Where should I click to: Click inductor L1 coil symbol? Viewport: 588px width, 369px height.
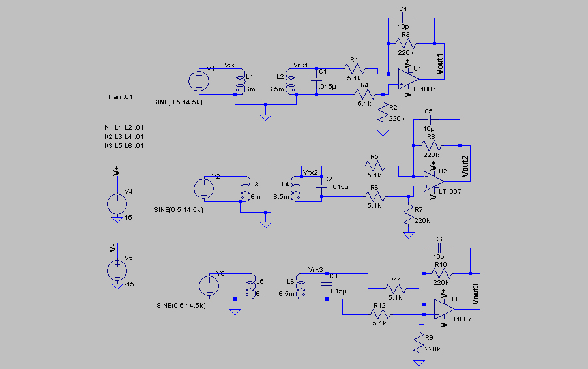click(x=240, y=83)
